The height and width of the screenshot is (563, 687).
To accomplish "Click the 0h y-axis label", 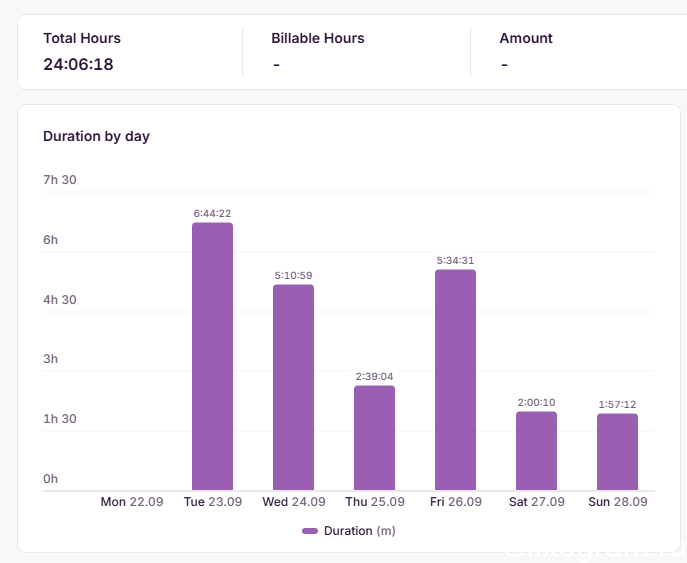I will [x=50, y=479].
